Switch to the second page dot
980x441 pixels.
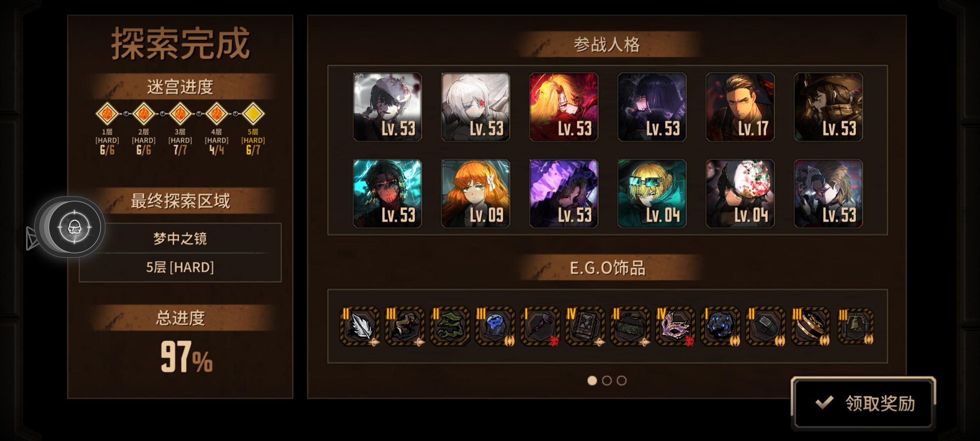coord(607,381)
